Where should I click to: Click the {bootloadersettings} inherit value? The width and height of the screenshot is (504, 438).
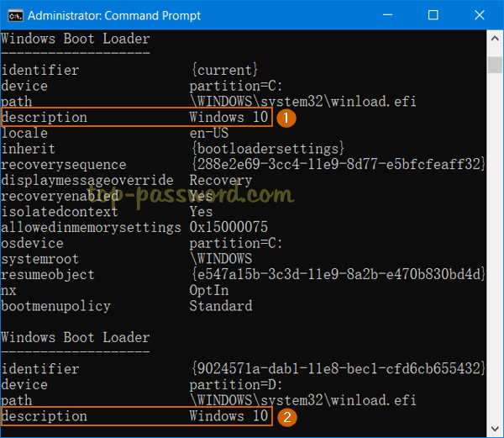click(267, 149)
